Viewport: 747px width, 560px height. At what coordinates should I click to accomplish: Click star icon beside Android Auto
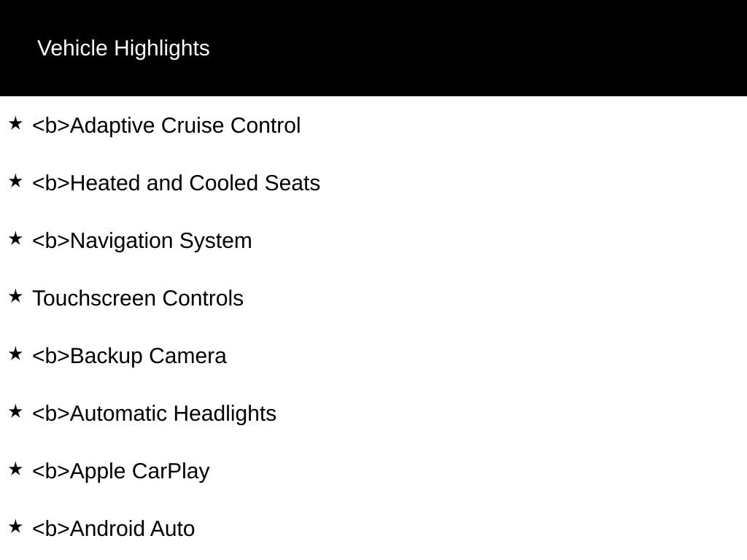tap(15, 526)
